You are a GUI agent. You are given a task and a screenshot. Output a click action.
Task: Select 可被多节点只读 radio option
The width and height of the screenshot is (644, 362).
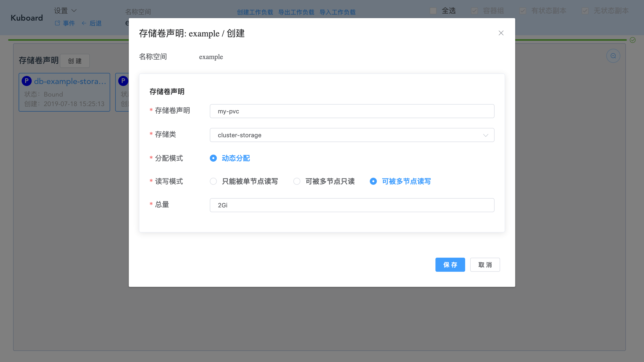[x=297, y=181]
